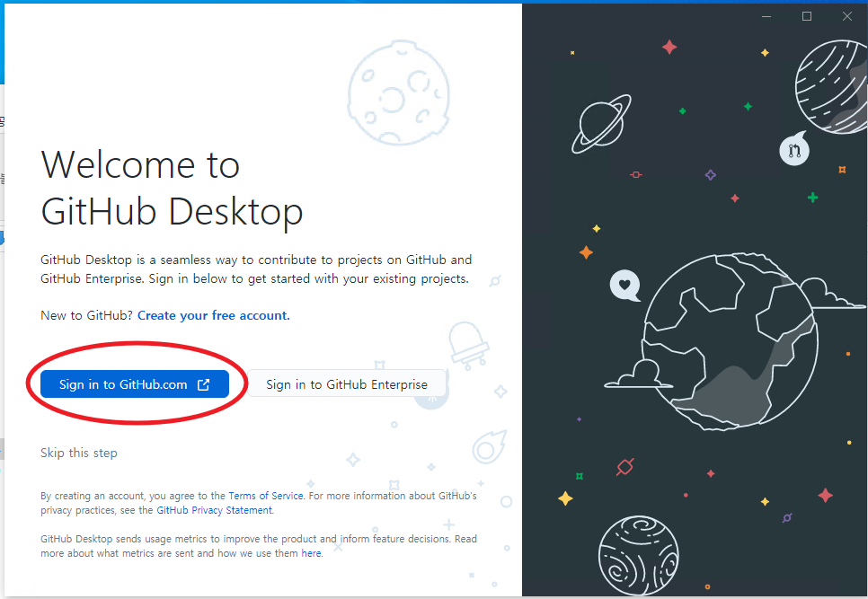868x599 pixels.
Task: Click Skip this step link
Action: (x=78, y=453)
